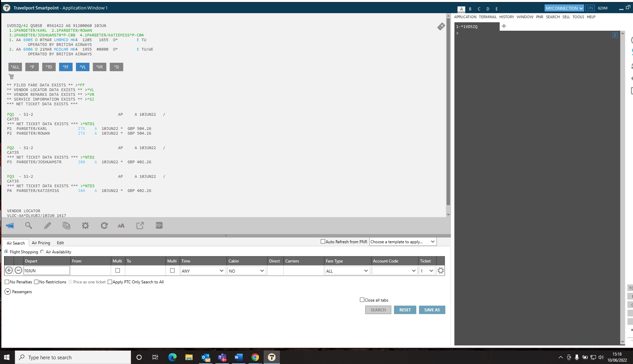Click the *FF filed fare button
The width and height of the screenshot is (633, 364).
pos(66,67)
